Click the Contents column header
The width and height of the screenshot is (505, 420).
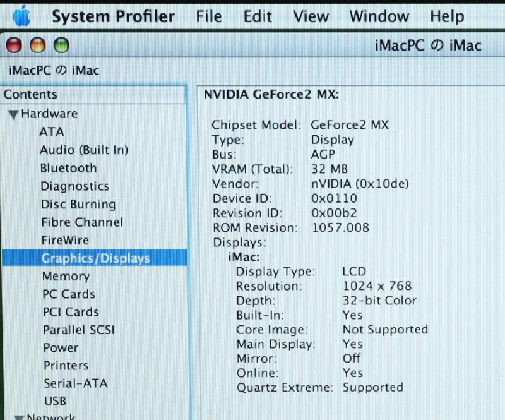tap(93, 95)
